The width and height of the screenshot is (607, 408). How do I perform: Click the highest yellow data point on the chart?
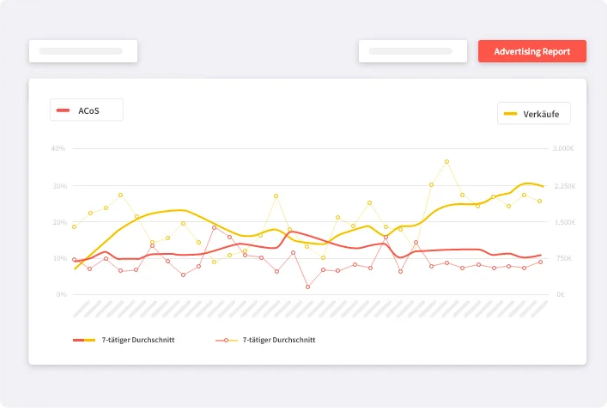click(x=447, y=161)
